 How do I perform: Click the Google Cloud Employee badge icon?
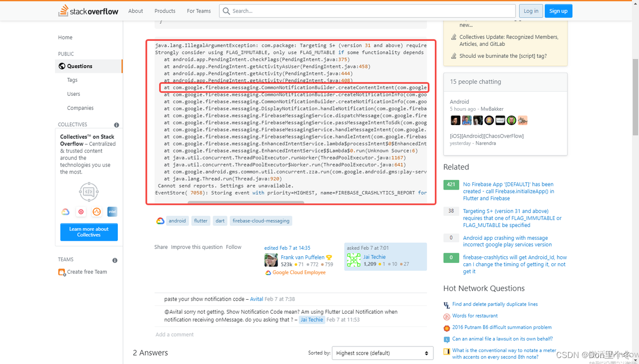point(268,273)
